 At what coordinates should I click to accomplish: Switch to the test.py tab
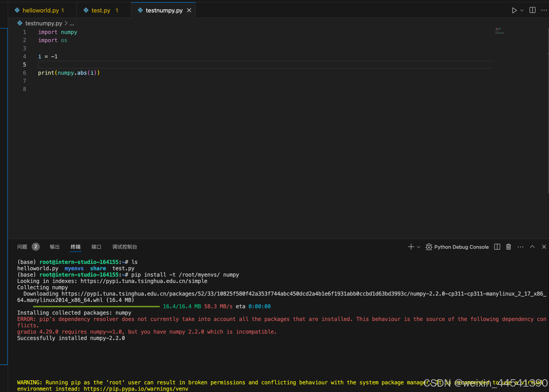coord(101,10)
